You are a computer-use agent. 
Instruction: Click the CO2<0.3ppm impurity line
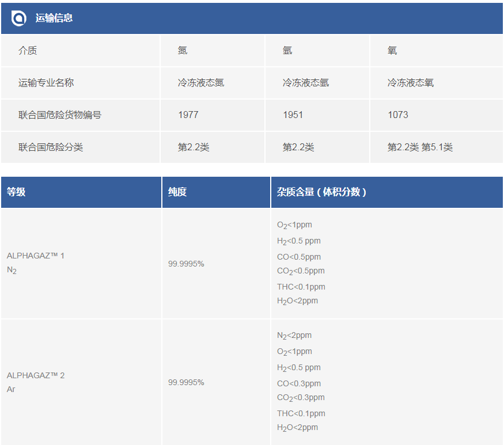tap(301, 397)
